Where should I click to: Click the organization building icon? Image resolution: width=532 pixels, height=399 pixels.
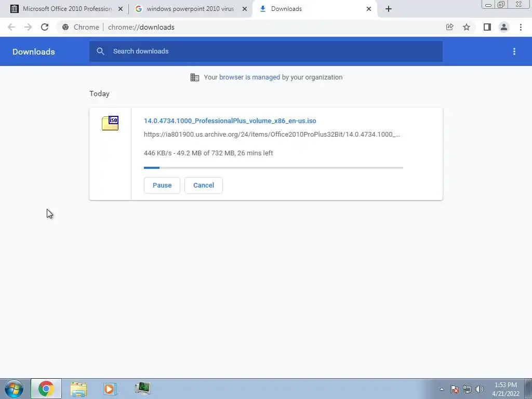(x=195, y=77)
